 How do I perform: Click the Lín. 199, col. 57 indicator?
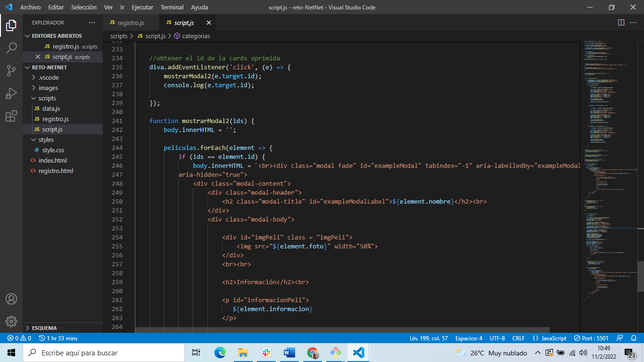click(x=428, y=338)
